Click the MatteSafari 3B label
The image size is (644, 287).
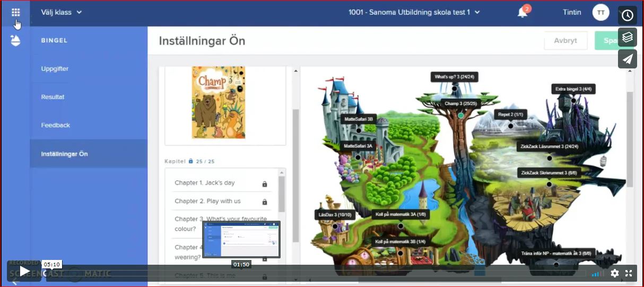point(358,119)
